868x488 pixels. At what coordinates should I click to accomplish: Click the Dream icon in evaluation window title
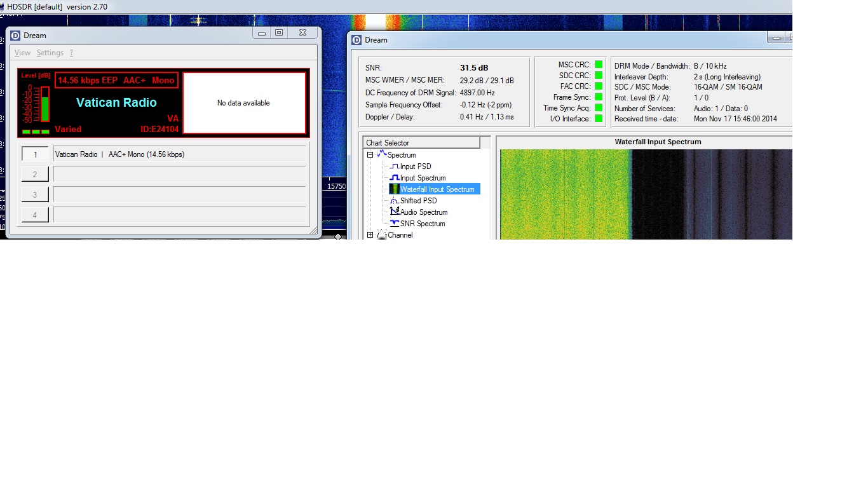point(356,40)
